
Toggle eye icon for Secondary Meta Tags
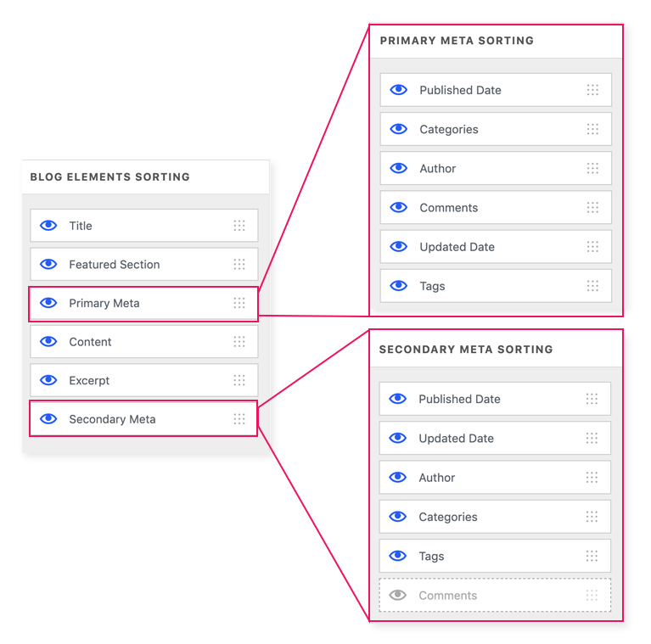click(398, 556)
